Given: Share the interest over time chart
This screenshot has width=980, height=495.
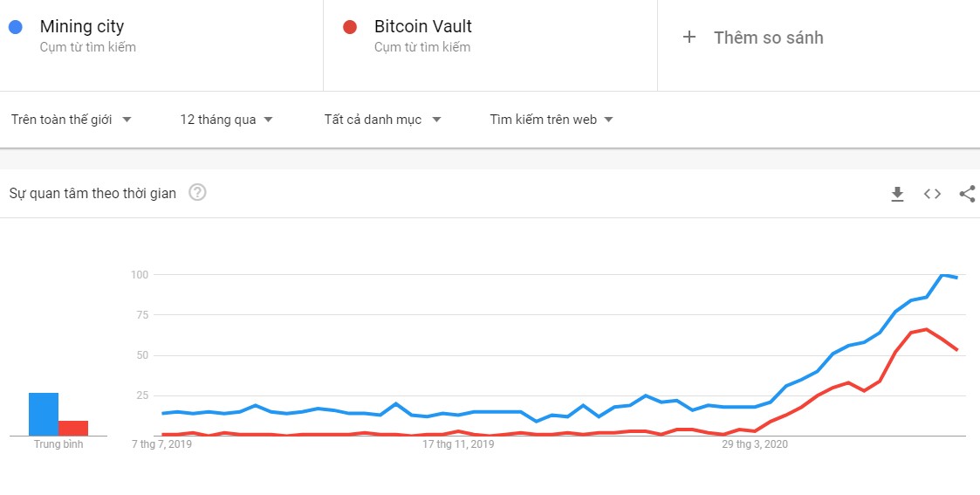Looking at the screenshot, I should pyautogui.click(x=967, y=194).
